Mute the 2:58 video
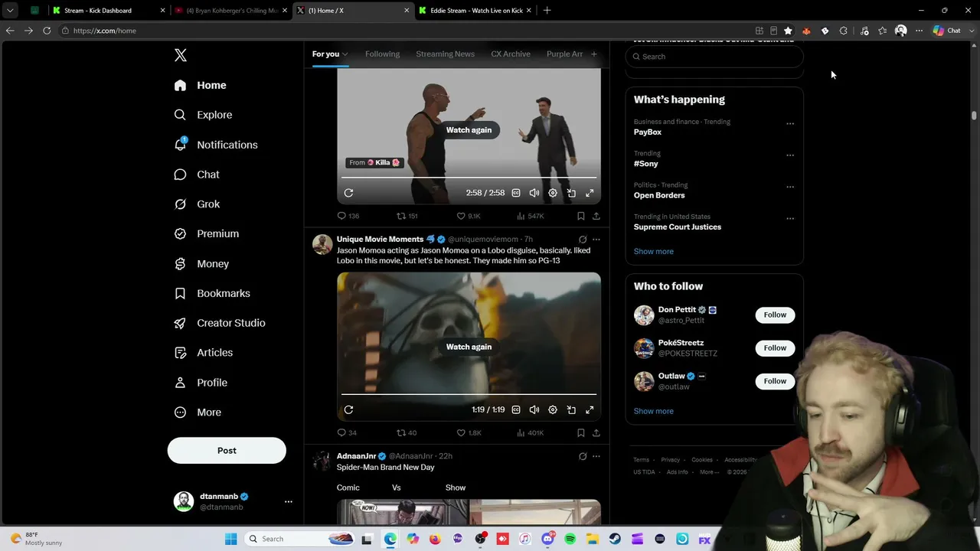980x551 pixels. tap(534, 193)
